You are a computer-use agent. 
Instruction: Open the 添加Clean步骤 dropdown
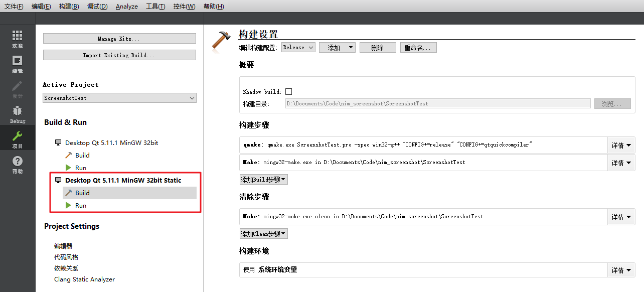pos(264,234)
